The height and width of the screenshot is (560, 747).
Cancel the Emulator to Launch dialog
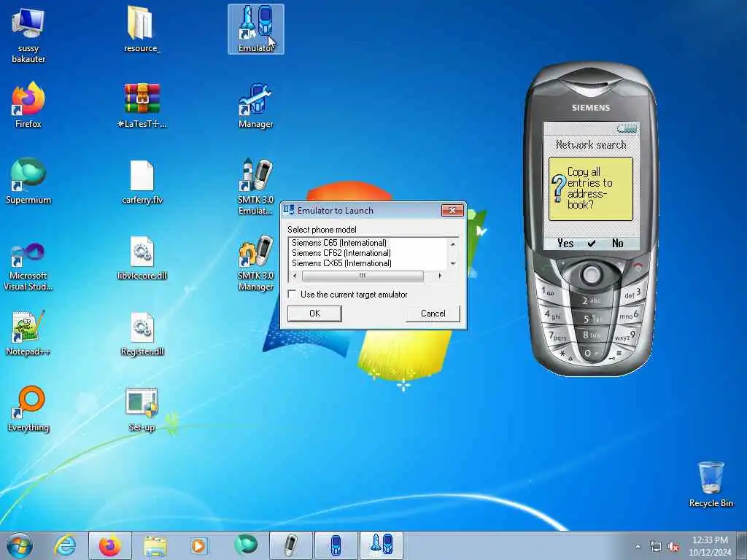[433, 314]
